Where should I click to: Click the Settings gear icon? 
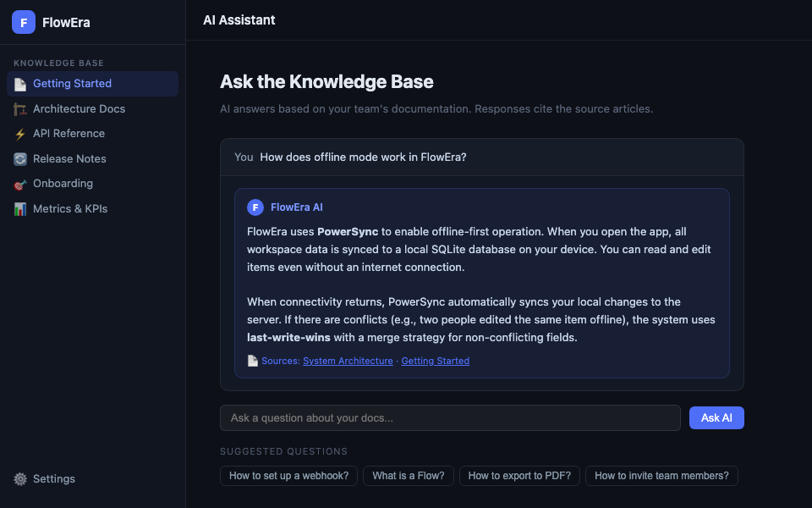click(x=20, y=479)
